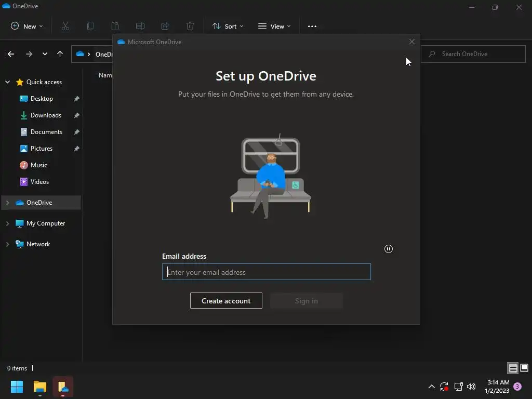Click the Rename icon in toolbar

pos(140,26)
